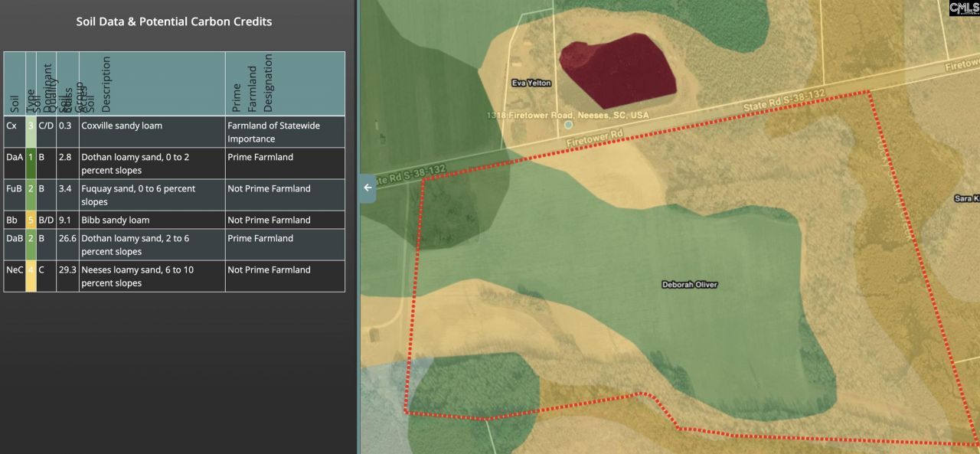Click the NeC yellow type 4 swatch
Screen dimensions: 980x454
(x=31, y=276)
